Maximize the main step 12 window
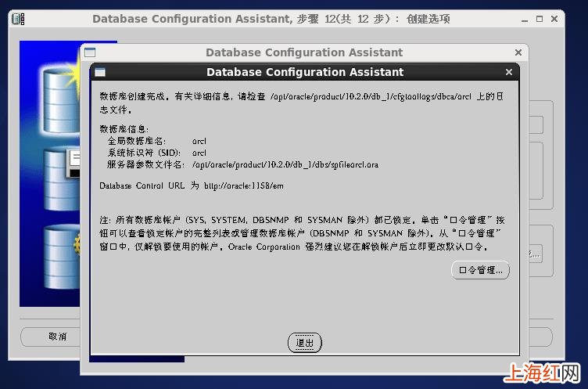The width and height of the screenshot is (588, 389). point(540,19)
